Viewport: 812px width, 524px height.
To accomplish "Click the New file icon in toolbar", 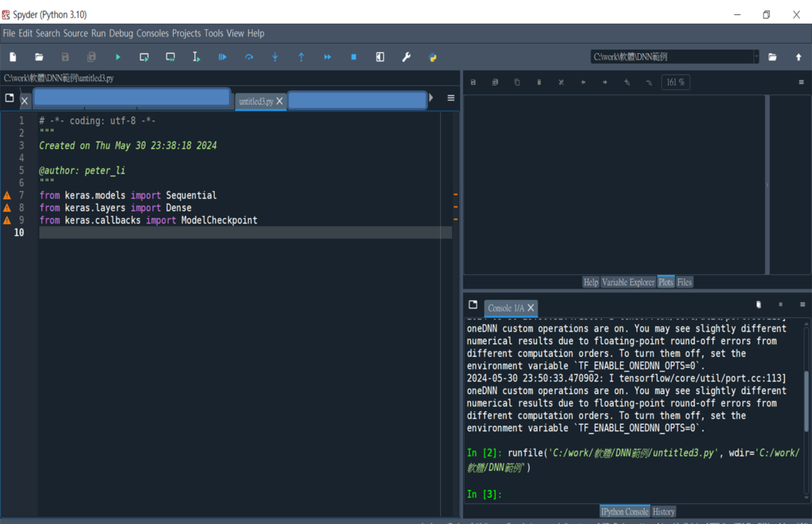I will pyautogui.click(x=13, y=57).
